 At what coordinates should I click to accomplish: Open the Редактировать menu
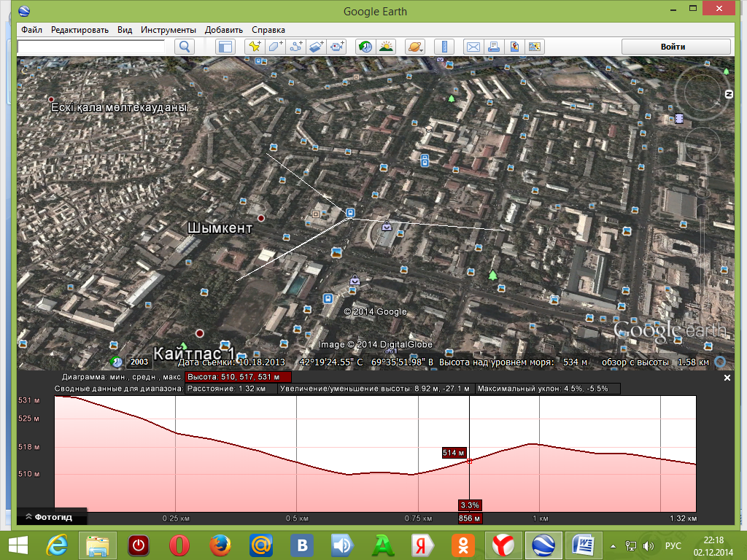[80, 29]
